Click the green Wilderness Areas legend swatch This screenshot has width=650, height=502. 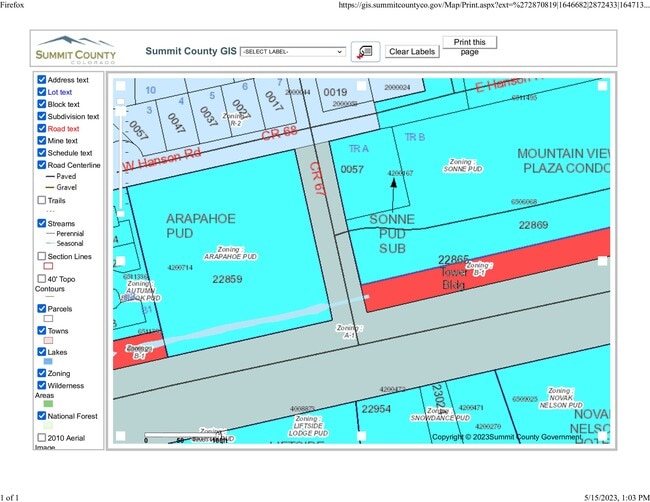pyautogui.click(x=47, y=405)
